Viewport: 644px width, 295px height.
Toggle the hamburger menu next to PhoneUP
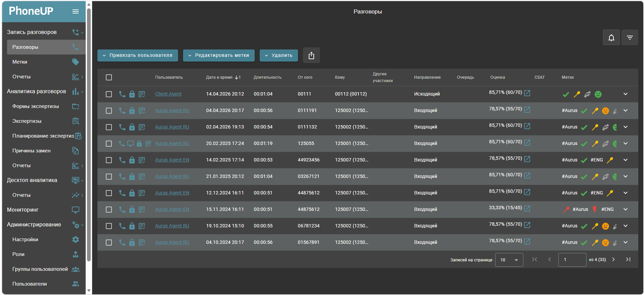(x=76, y=11)
